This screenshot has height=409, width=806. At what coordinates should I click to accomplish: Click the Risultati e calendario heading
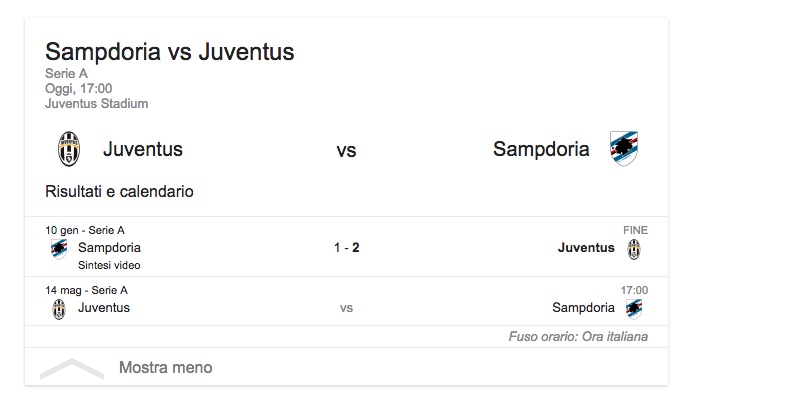tap(119, 191)
